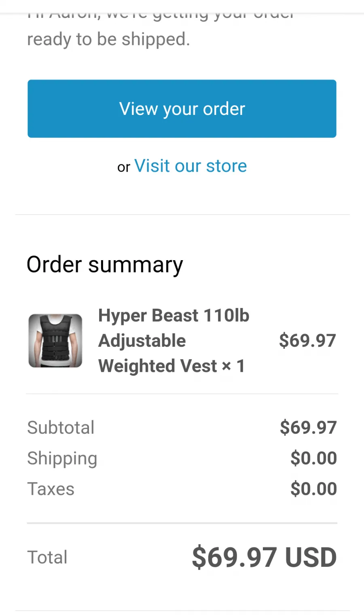This screenshot has width=364, height=615.
Task: Click the total $69.97 USD amount
Action: (264, 557)
